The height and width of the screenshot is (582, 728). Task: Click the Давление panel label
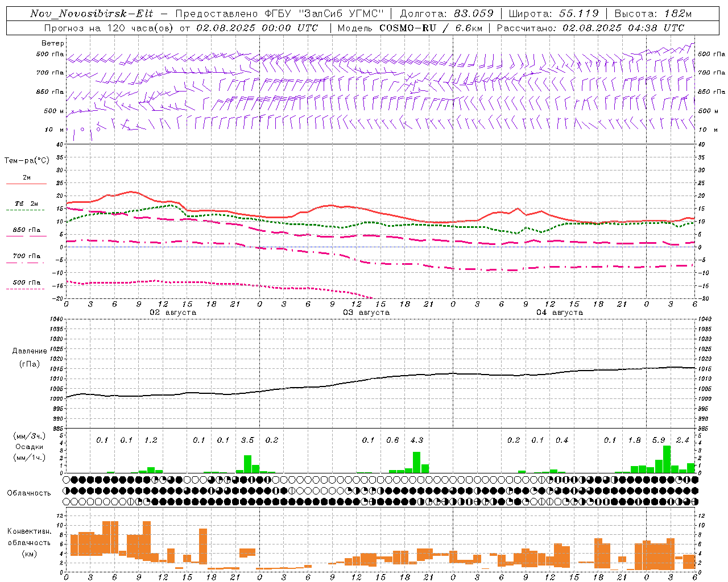coord(30,351)
